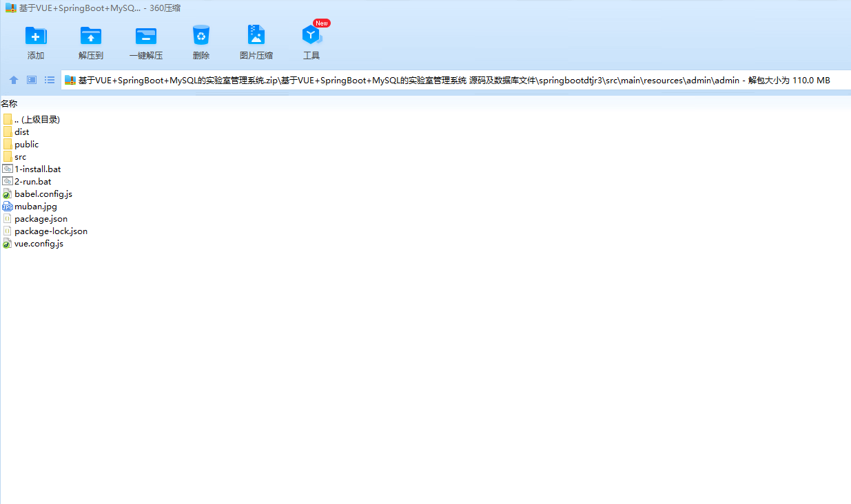The width and height of the screenshot is (851, 504).
Task: Select the muban.jpg image file icon
Action: pyautogui.click(x=8, y=207)
